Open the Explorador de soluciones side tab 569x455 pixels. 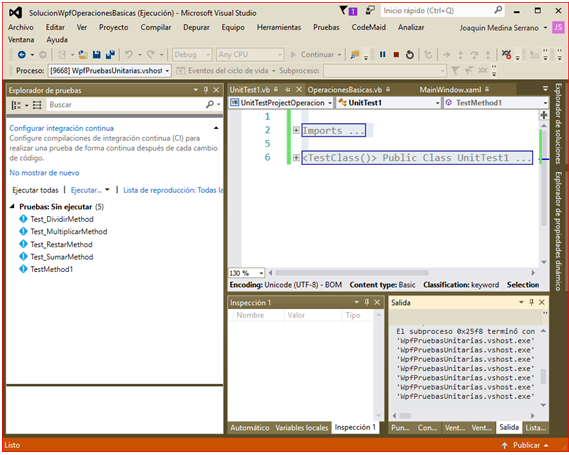558,123
